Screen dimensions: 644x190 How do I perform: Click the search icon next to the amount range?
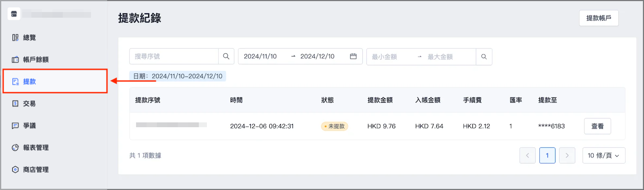pos(484,57)
